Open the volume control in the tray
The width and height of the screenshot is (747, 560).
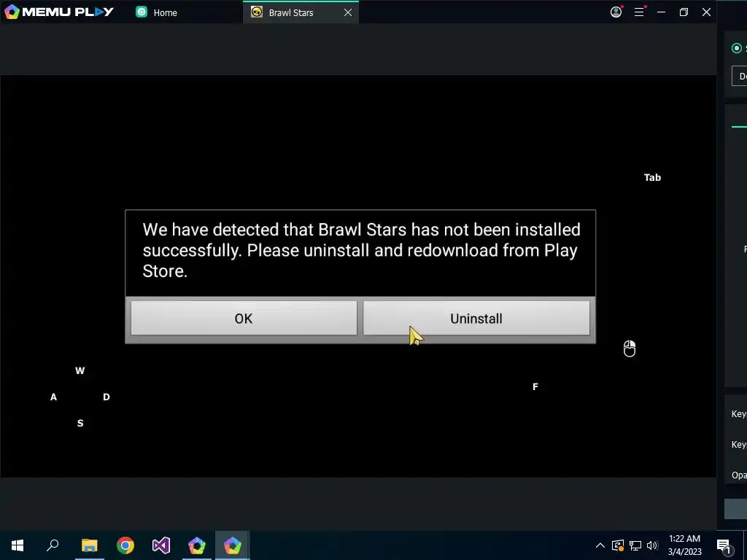point(652,545)
